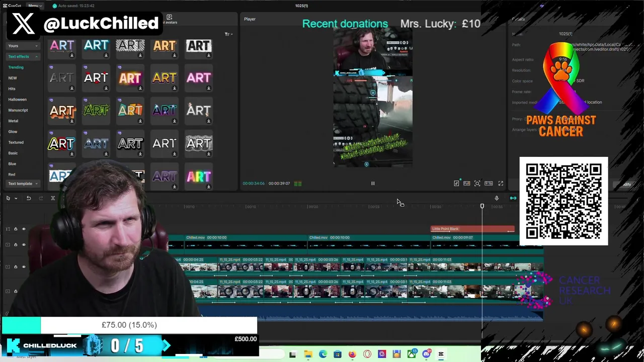Start voiceover with the microphone icon
Screen dimensions: 644x362
coord(497,198)
